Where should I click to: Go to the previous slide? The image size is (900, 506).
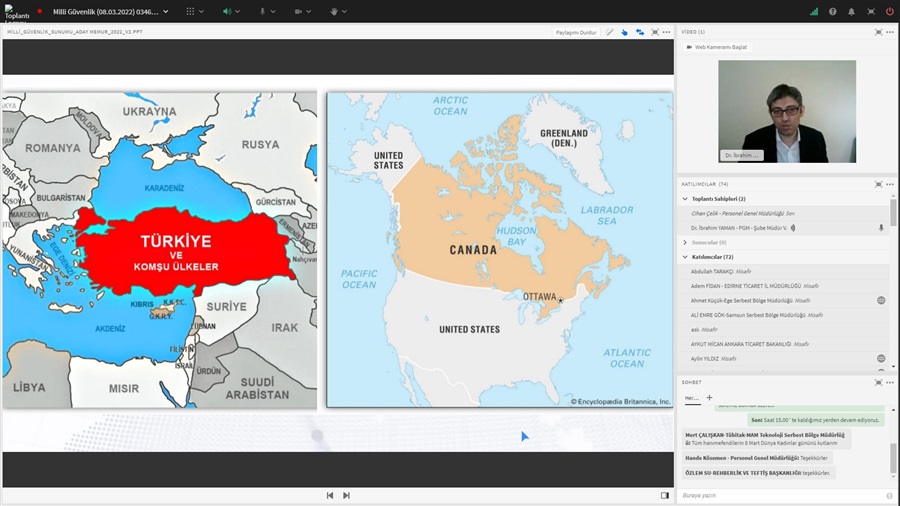tap(330, 495)
